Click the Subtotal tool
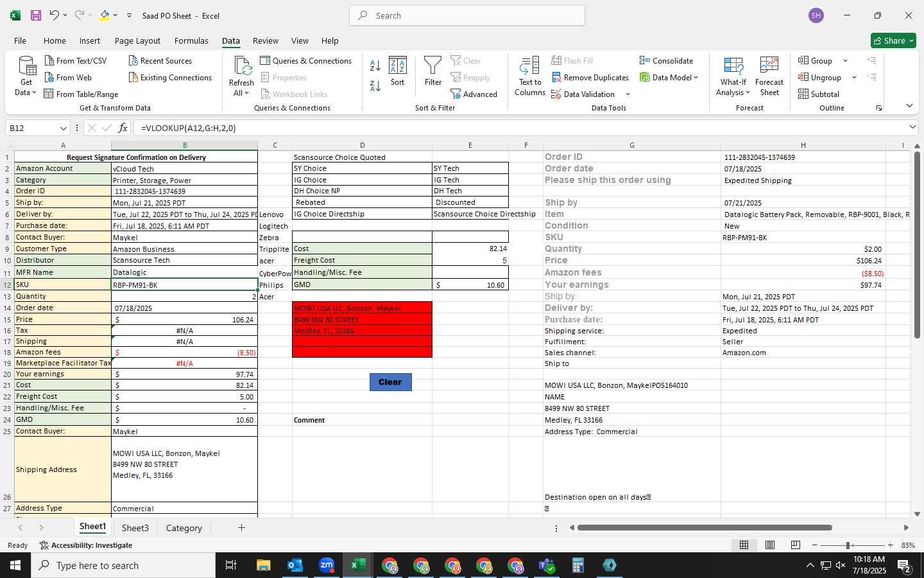The height and width of the screenshot is (578, 924). click(x=819, y=94)
